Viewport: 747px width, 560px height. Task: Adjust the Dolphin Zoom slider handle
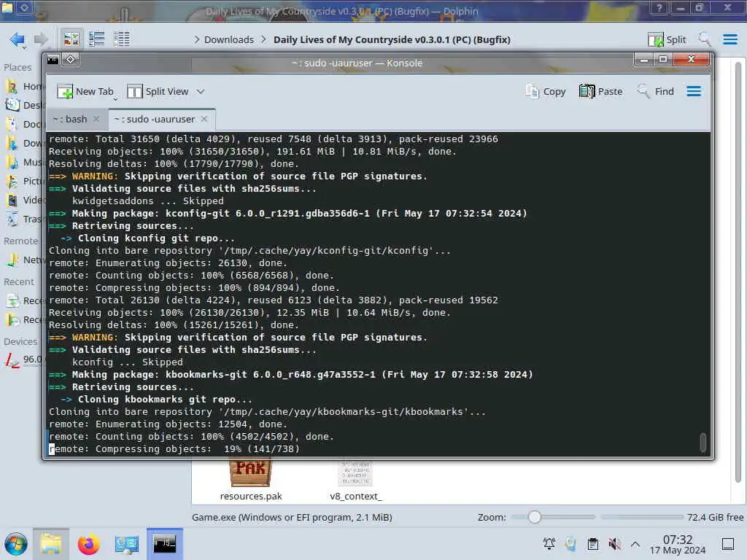(x=535, y=517)
